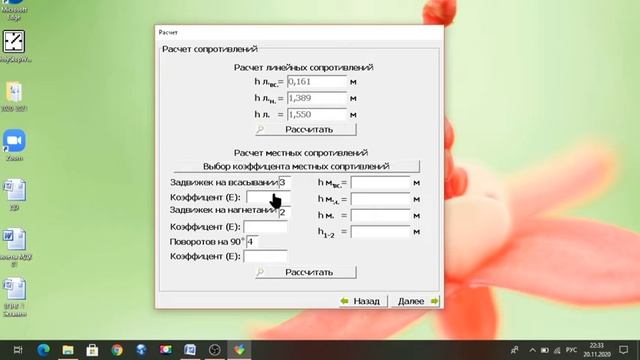Open the OBS Studio taskbar icon
This screenshot has height=360, width=640.
[x=215, y=350]
